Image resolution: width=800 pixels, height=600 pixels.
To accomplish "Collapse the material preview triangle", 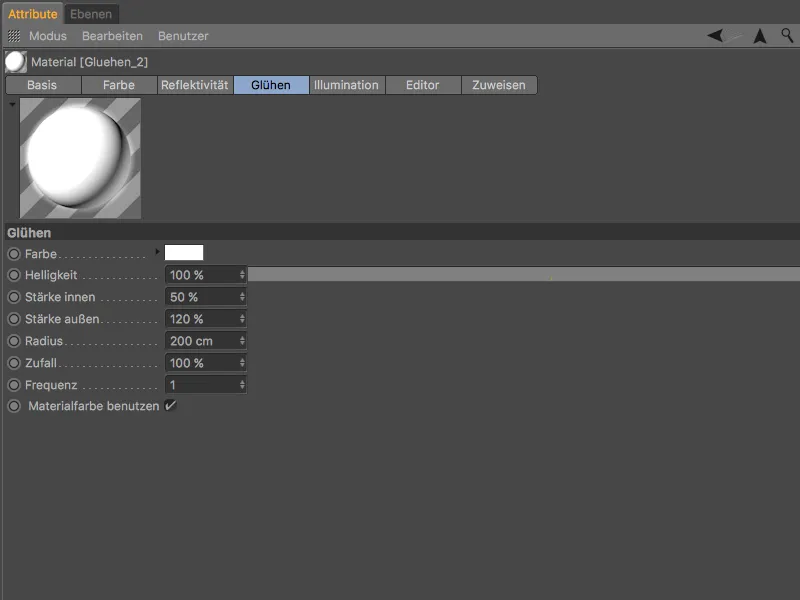I will coord(12,104).
